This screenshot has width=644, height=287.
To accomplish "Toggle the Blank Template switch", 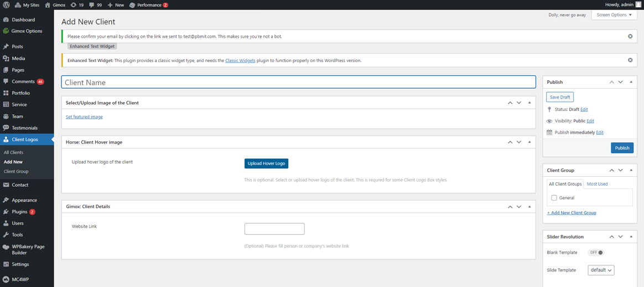I will pyautogui.click(x=596, y=253).
